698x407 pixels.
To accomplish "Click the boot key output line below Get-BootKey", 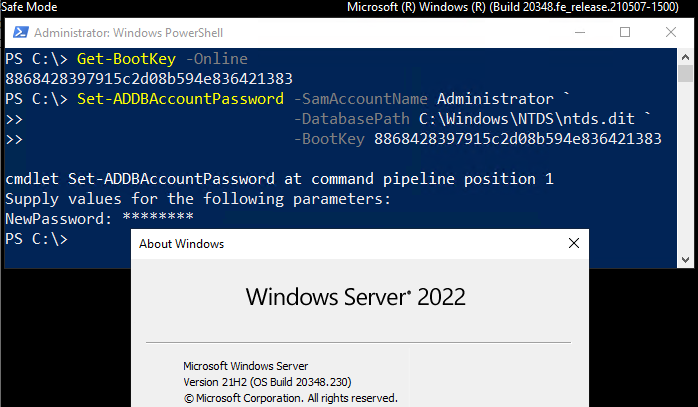I will 149,79.
